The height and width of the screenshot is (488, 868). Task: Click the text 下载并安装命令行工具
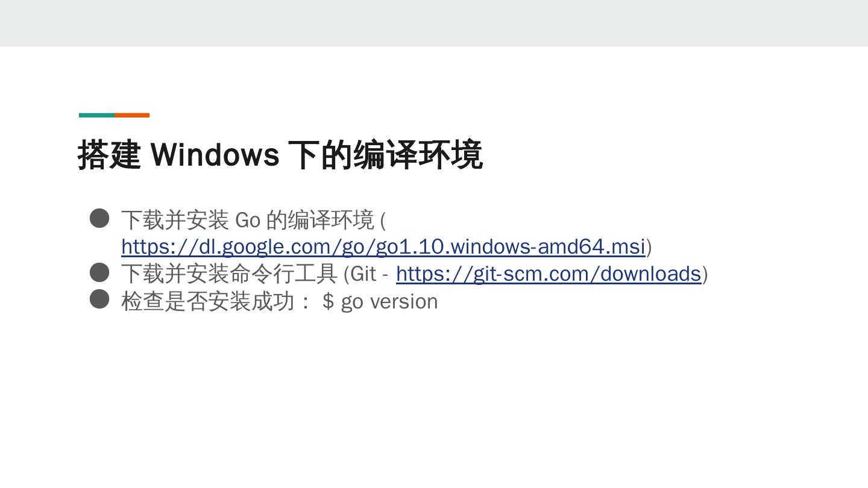pos(229,274)
